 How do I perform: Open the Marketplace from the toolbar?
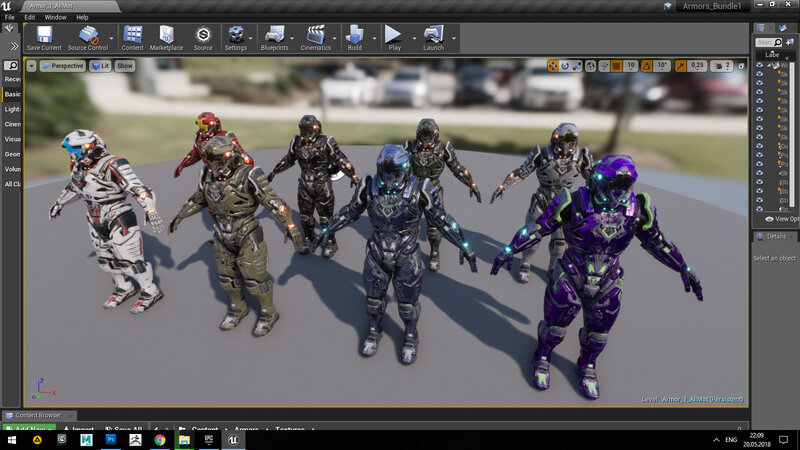[x=166, y=36]
